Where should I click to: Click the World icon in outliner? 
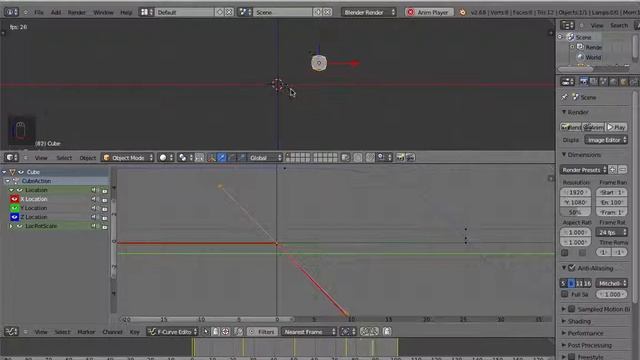coord(580,57)
